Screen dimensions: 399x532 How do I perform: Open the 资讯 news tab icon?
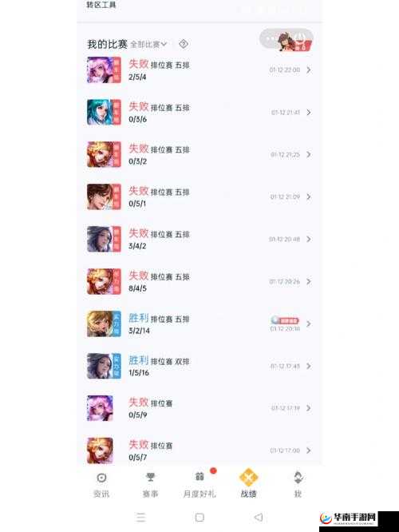click(x=101, y=478)
